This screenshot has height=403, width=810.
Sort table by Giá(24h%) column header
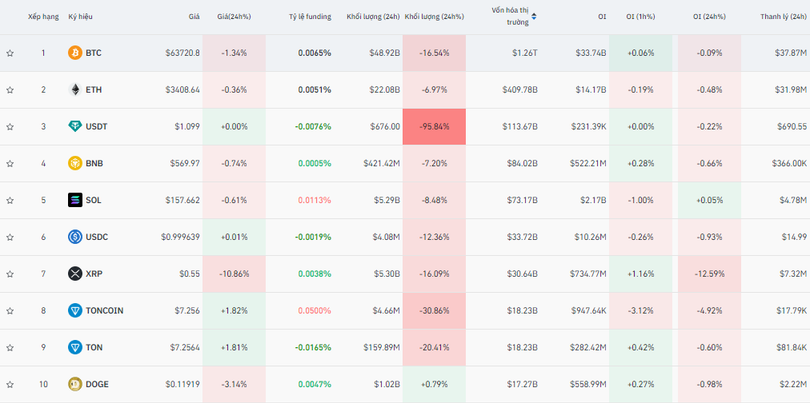tap(233, 17)
